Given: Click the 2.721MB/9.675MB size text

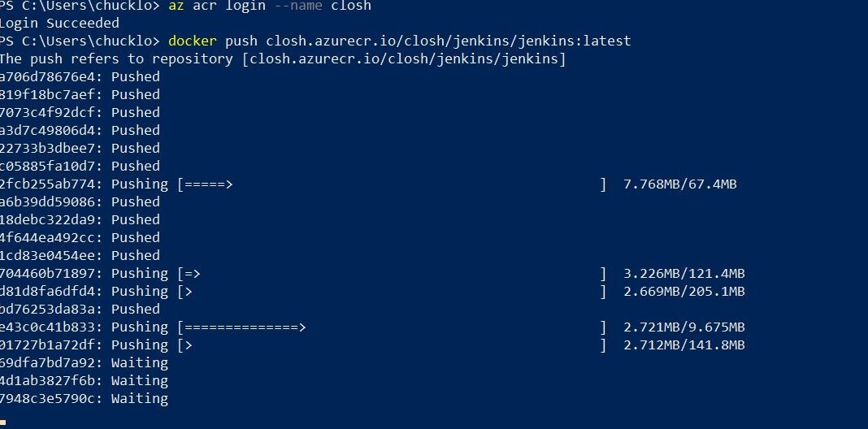Looking at the screenshot, I should click(684, 327).
